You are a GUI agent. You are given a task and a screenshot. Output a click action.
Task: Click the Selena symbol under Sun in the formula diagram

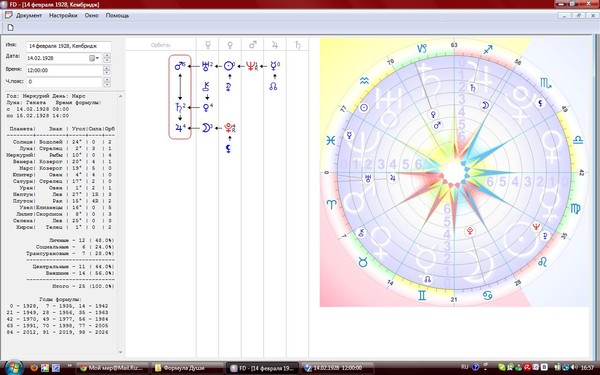[x=228, y=87]
